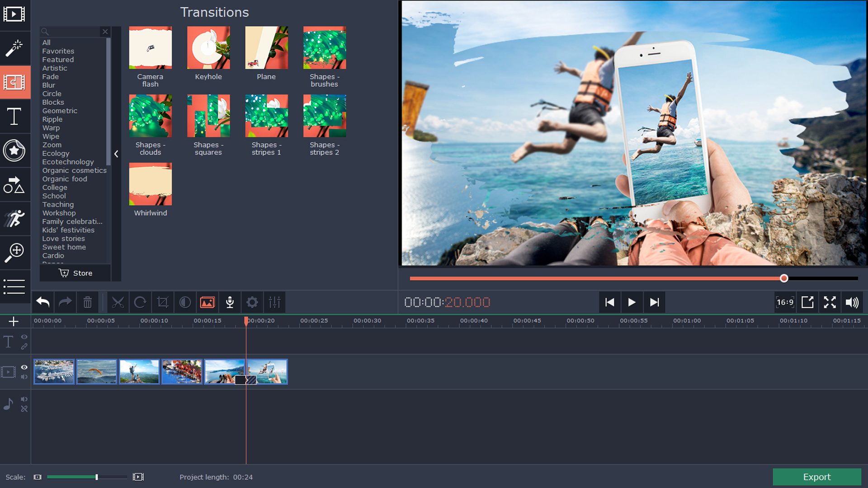Collapse the transitions category list
Screen dimensions: 868x488
point(116,154)
